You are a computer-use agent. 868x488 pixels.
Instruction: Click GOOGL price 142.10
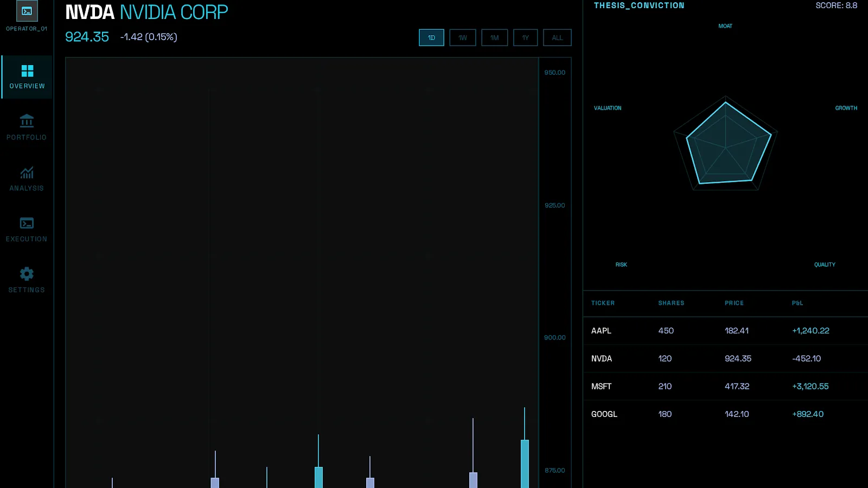pyautogui.click(x=737, y=414)
